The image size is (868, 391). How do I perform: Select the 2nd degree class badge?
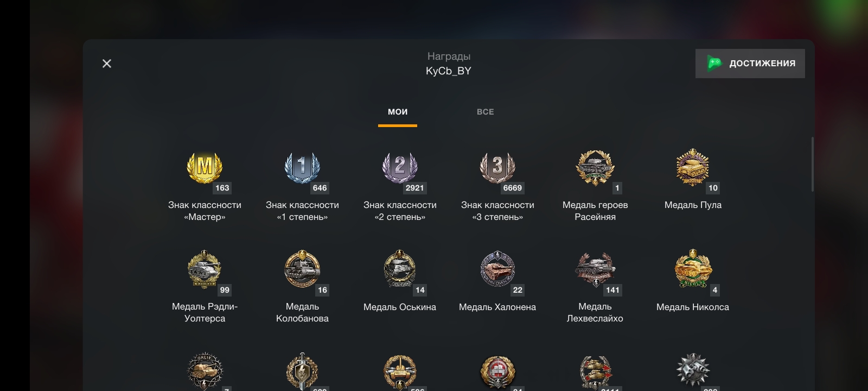(400, 167)
